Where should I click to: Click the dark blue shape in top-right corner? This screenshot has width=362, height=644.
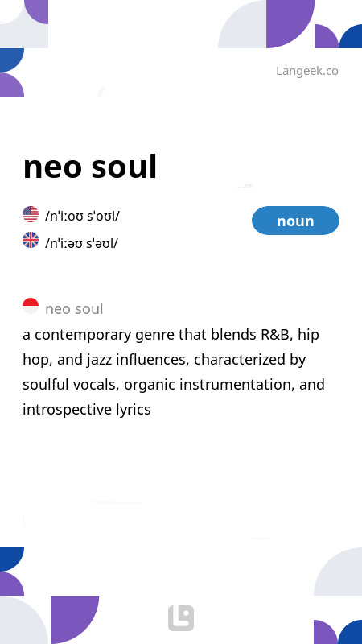[x=351, y=36]
